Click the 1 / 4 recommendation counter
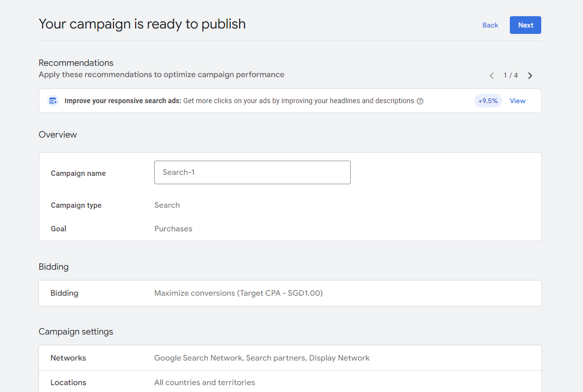 pos(510,76)
